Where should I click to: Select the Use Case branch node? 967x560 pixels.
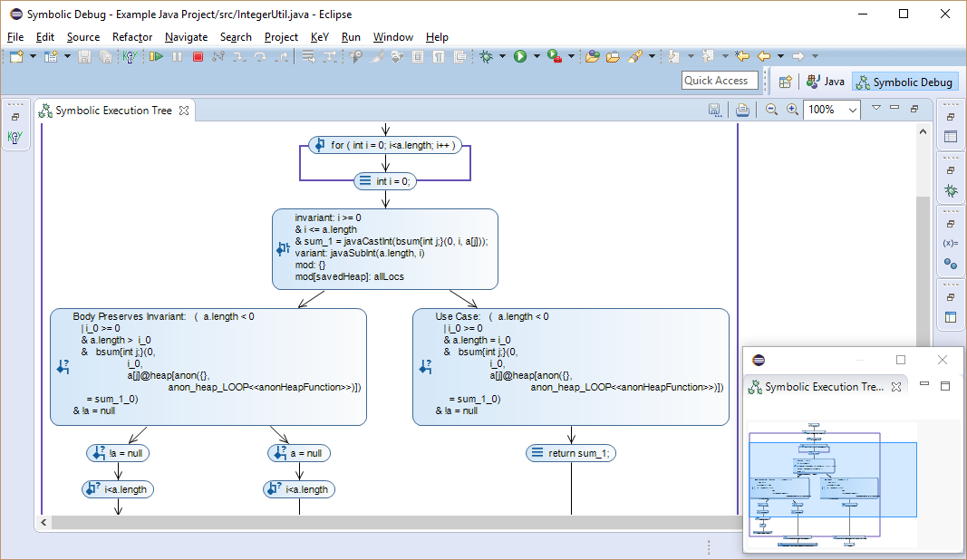pos(571,367)
